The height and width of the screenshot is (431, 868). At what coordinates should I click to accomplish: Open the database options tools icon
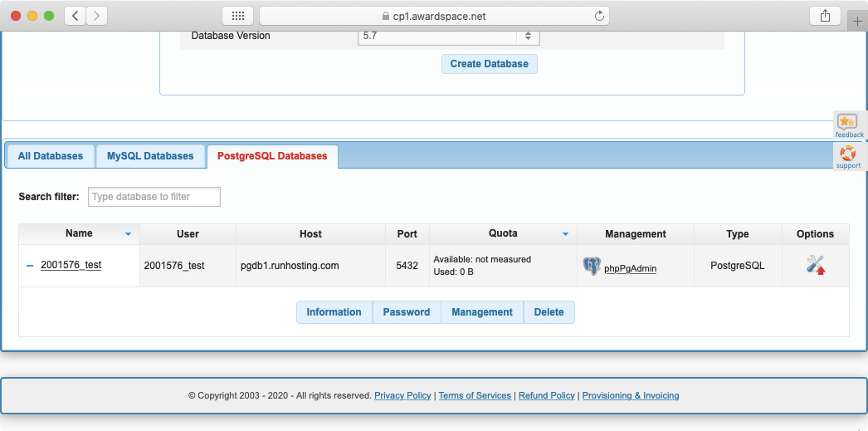pos(815,265)
